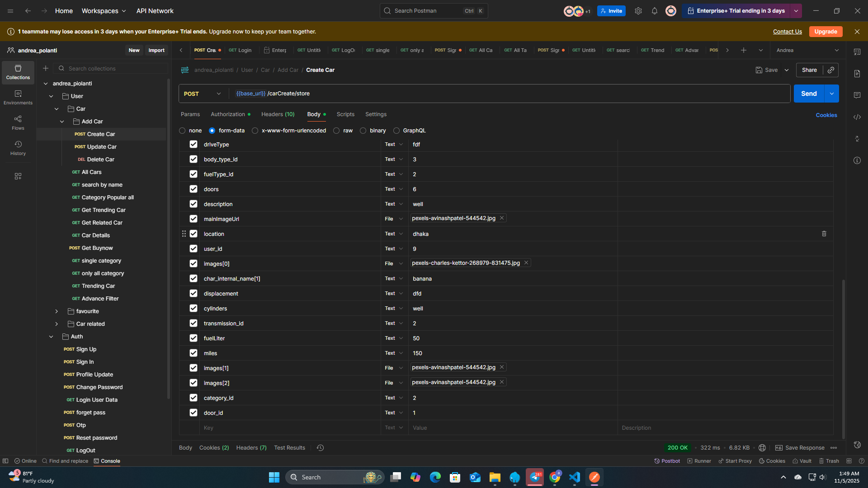
Task: Open the Environments sidebar panel
Action: (18, 98)
